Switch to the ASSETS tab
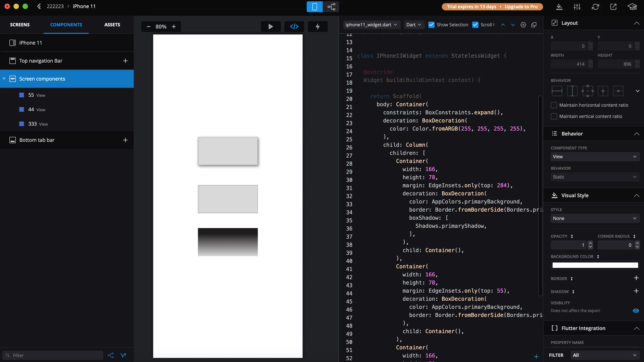Viewport: 644px width, 362px height. pos(112,25)
